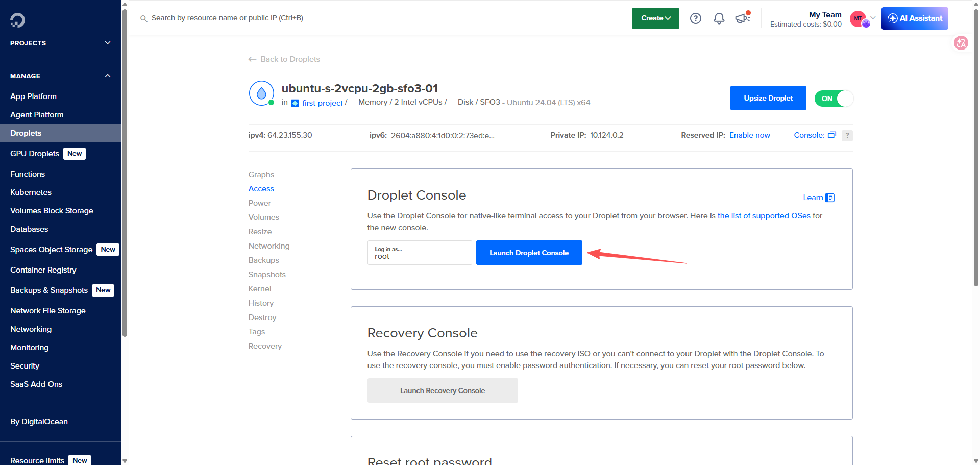Click Launch Recovery Console button

click(x=443, y=390)
